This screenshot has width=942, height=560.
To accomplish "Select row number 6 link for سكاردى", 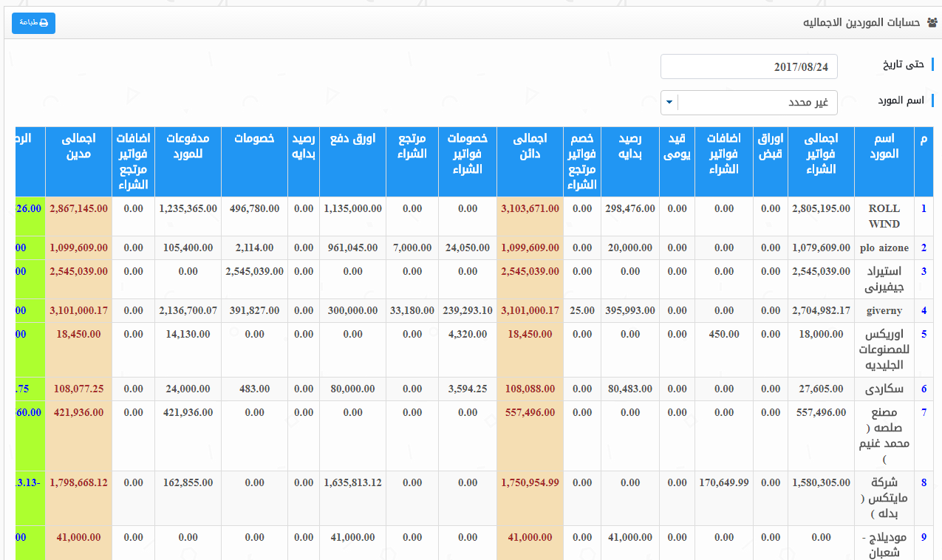I will [924, 389].
